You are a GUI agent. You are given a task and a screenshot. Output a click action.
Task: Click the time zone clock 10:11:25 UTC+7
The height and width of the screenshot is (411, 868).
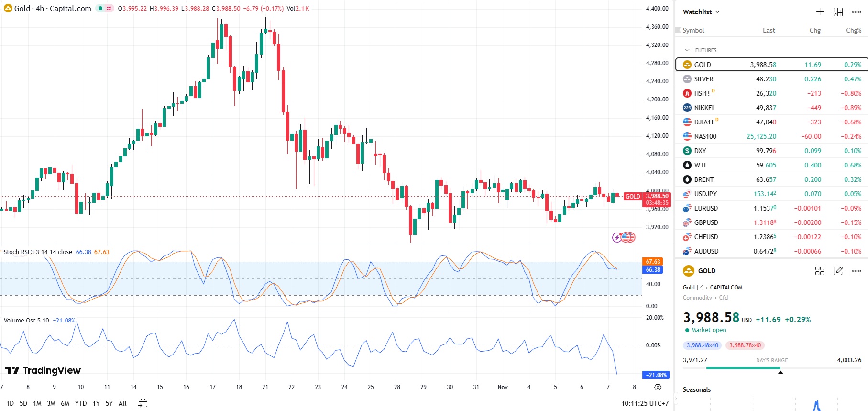coord(645,403)
